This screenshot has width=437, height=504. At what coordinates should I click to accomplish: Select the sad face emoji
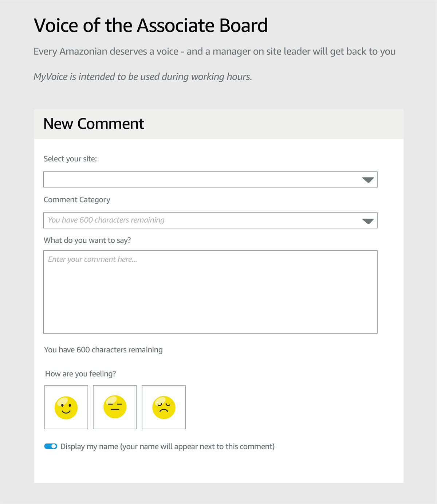coord(164,407)
